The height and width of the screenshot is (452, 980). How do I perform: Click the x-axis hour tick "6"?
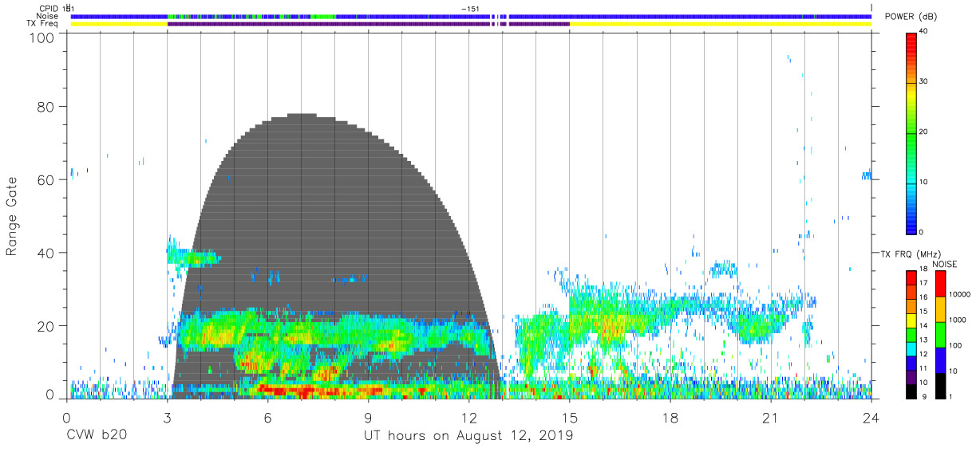[267, 418]
